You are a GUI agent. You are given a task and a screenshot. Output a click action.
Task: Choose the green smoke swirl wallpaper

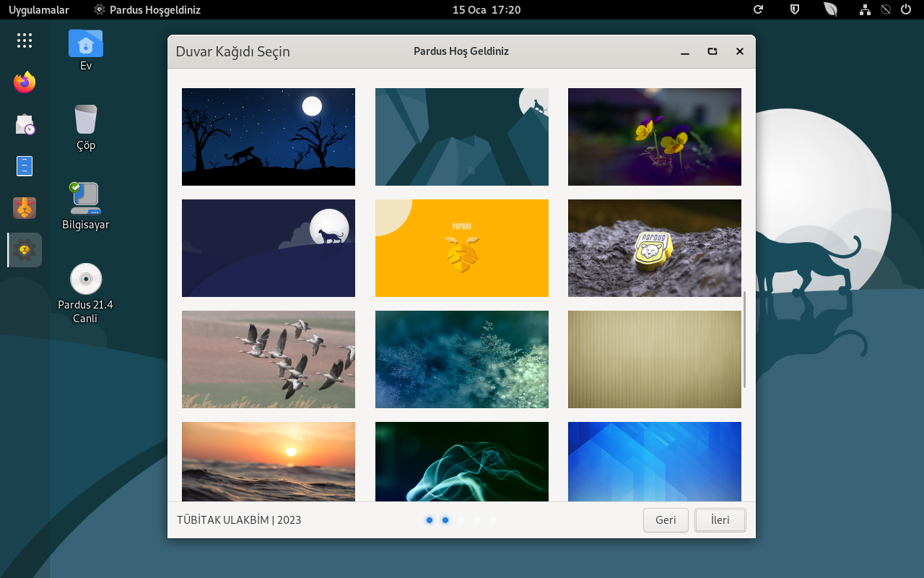pos(462,462)
